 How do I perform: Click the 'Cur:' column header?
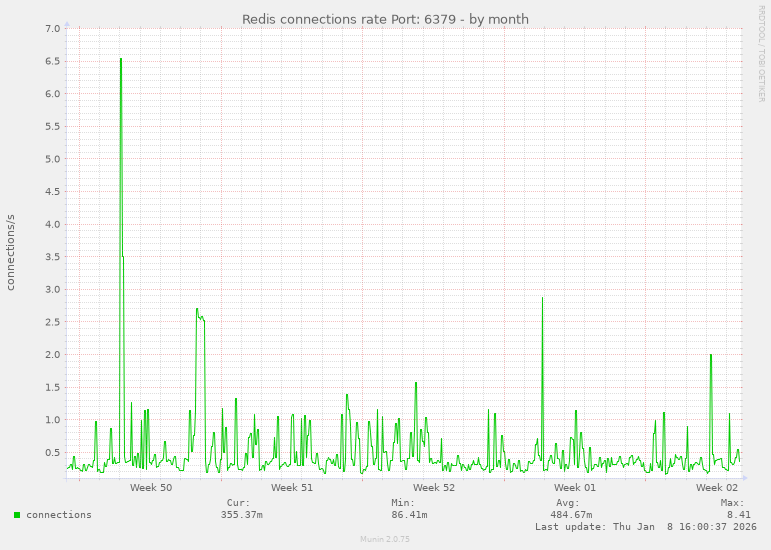click(238, 503)
